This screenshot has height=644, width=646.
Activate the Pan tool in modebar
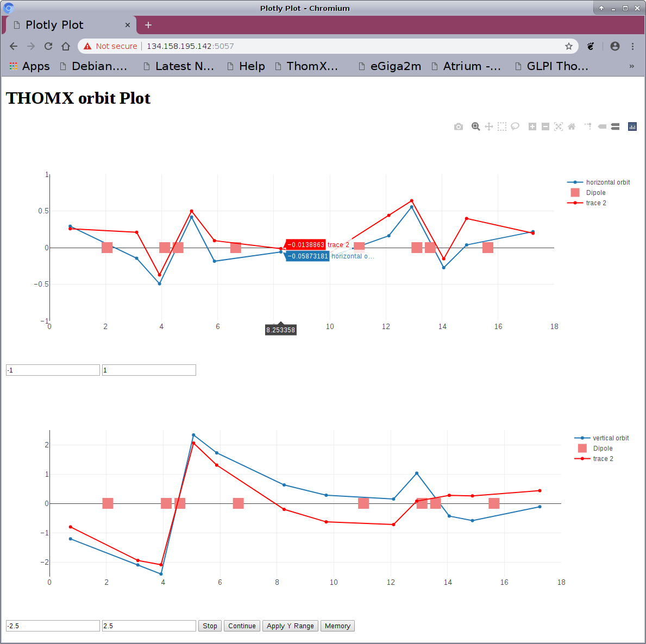(489, 127)
